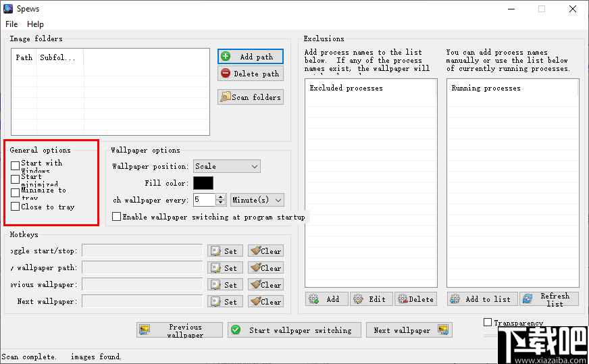The width and height of the screenshot is (589, 364).
Task: Click the Set icon for toggle start/stop hotkey
Action: (x=215, y=251)
